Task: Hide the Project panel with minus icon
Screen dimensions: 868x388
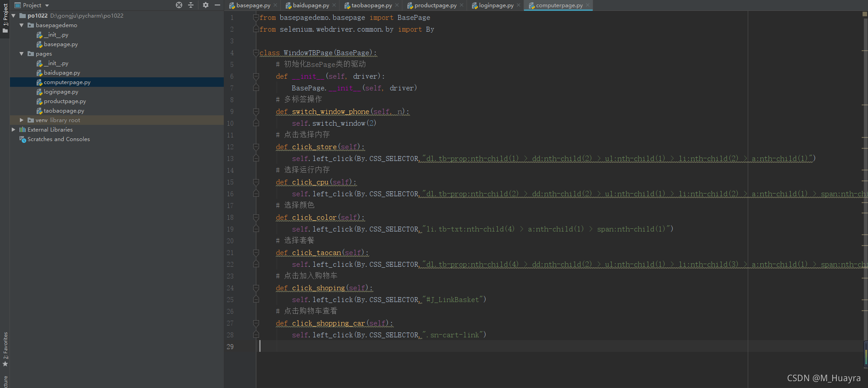Action: tap(217, 5)
